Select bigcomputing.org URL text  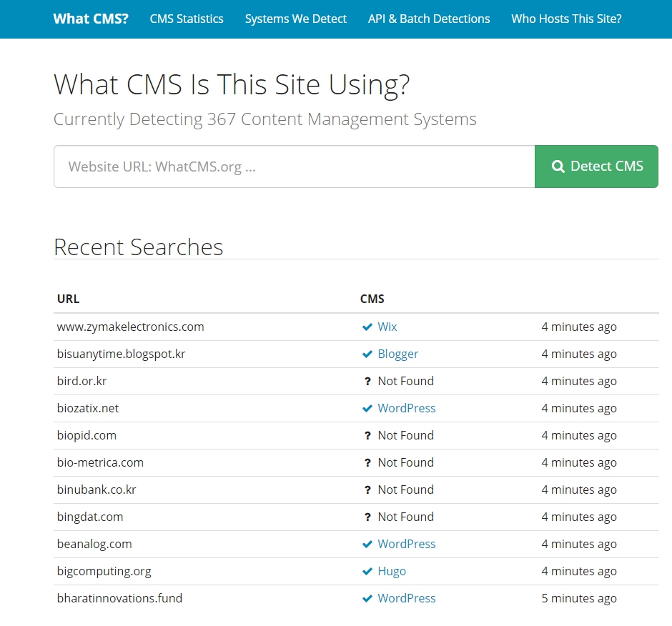coord(104,571)
